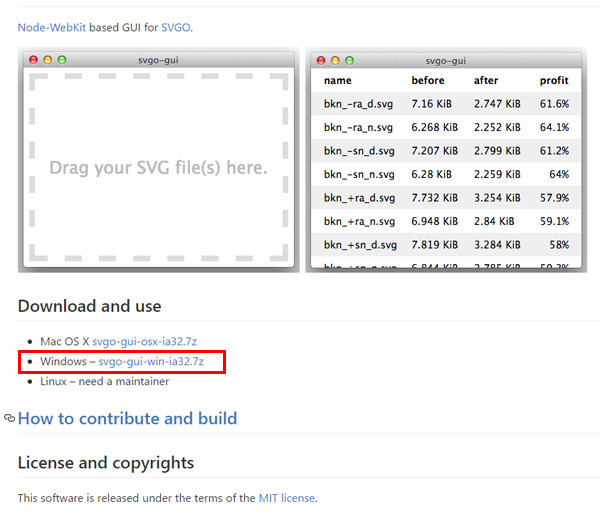Click the 64.1% profit value
The width and height of the screenshot is (600, 519).
point(554,127)
